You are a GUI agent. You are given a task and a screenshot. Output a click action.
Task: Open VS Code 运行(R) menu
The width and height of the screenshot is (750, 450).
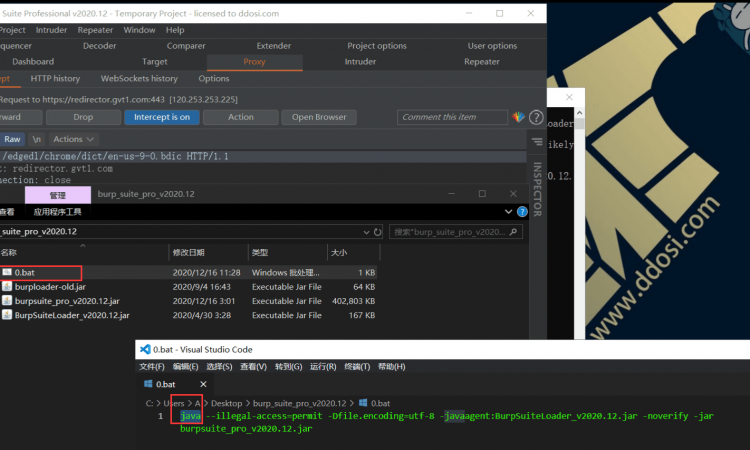(x=323, y=367)
